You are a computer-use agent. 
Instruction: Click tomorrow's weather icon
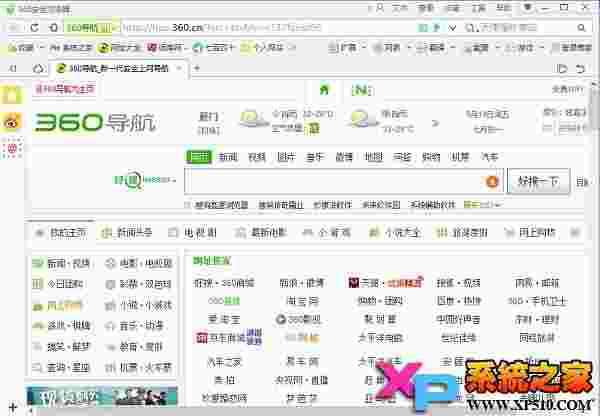point(361,119)
